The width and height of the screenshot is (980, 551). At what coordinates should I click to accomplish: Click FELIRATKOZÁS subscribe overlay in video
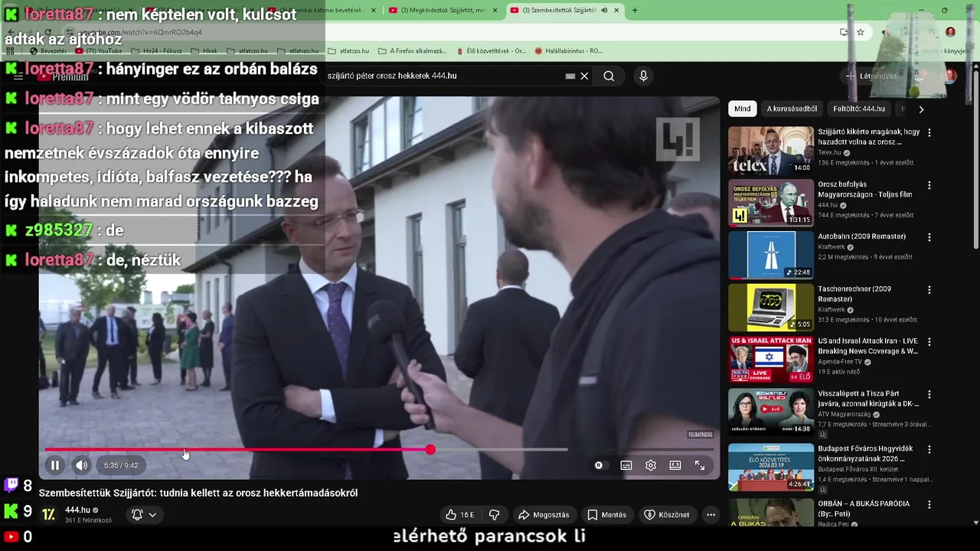pyautogui.click(x=701, y=435)
